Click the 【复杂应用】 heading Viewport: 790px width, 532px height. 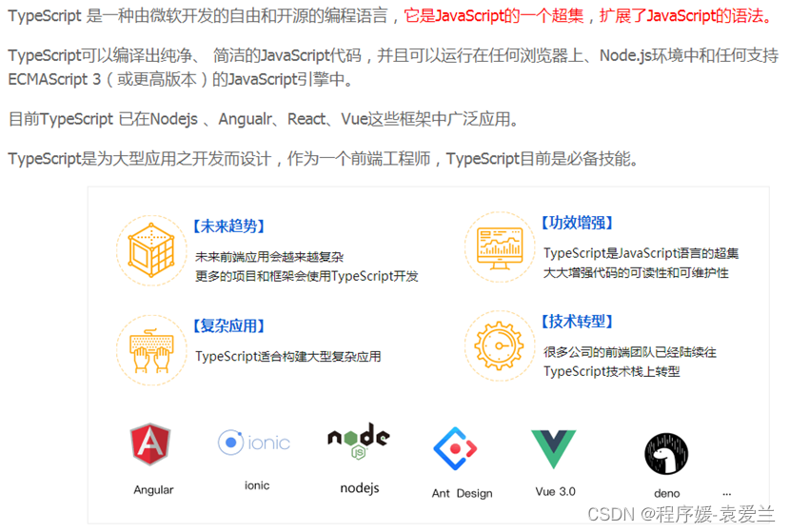(228, 325)
